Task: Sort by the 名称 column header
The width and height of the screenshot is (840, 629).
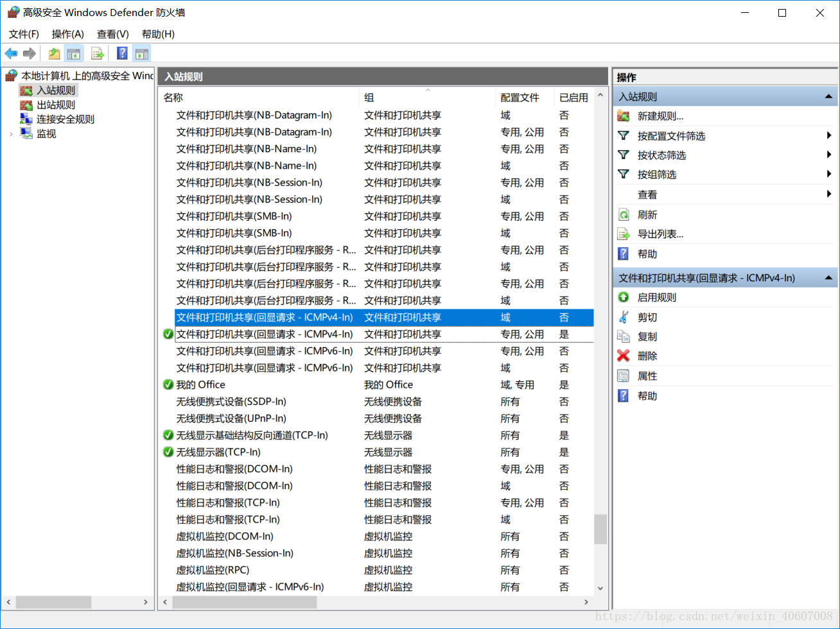Action: pyautogui.click(x=259, y=98)
